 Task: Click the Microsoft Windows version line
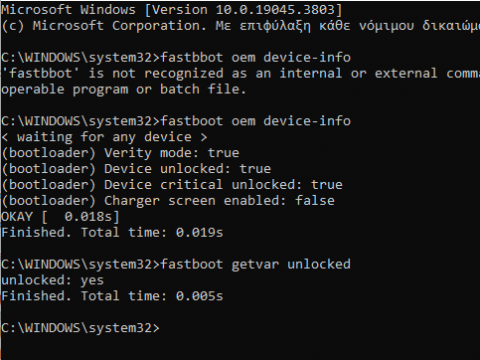click(x=172, y=10)
